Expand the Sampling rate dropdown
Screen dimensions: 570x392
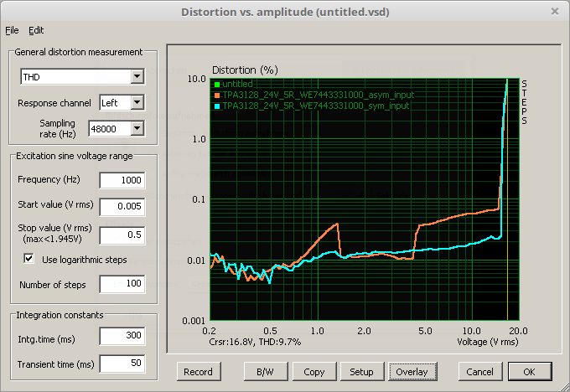click(x=137, y=128)
